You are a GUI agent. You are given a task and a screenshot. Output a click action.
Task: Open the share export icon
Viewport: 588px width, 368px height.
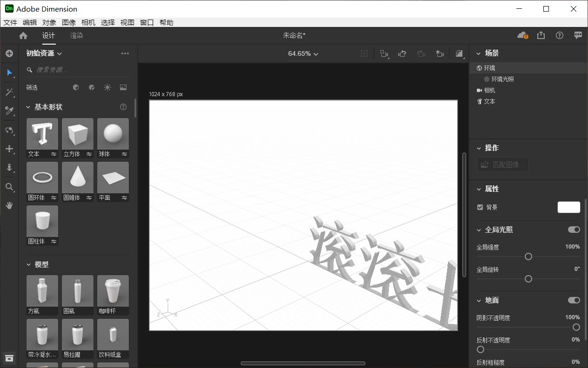coord(541,35)
